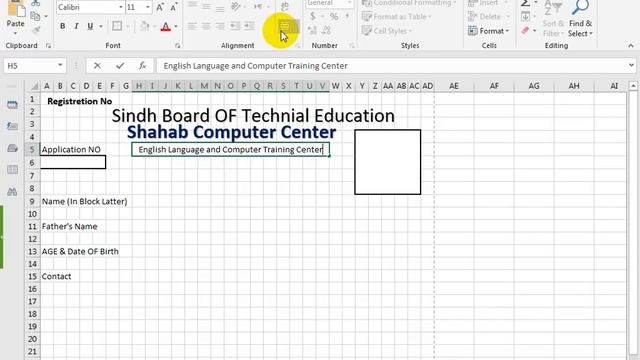Viewport: 640px width, 360px height.
Task: Open the Font settings dialog launcher
Action: 178,46
